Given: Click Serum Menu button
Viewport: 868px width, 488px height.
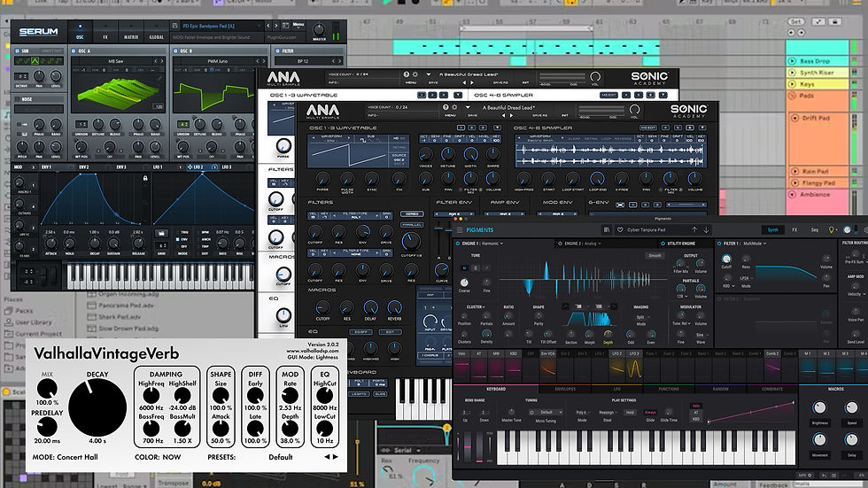Looking at the screenshot, I should pyautogui.click(x=298, y=25).
